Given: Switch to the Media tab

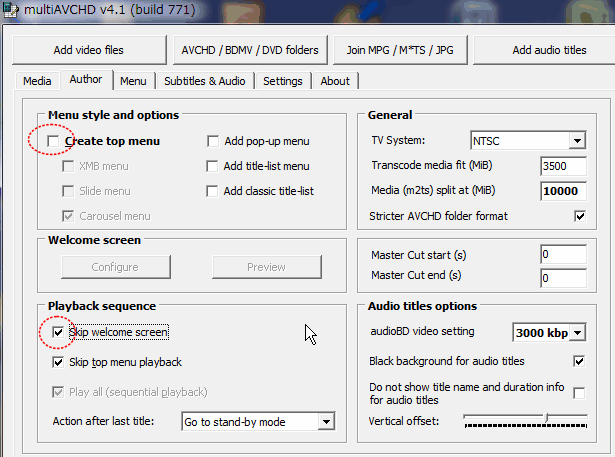Looking at the screenshot, I should 37,81.
